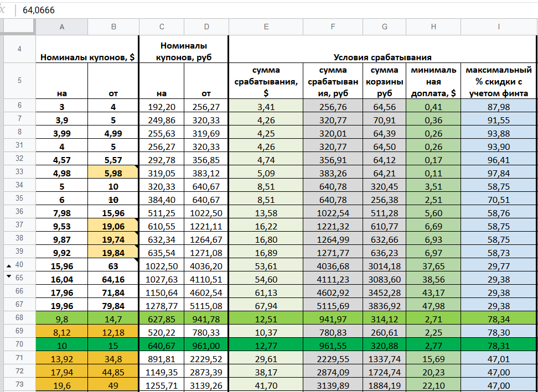The width and height of the screenshot is (538, 392).
Task: Select cell with value 97,84
Action: click(499, 173)
